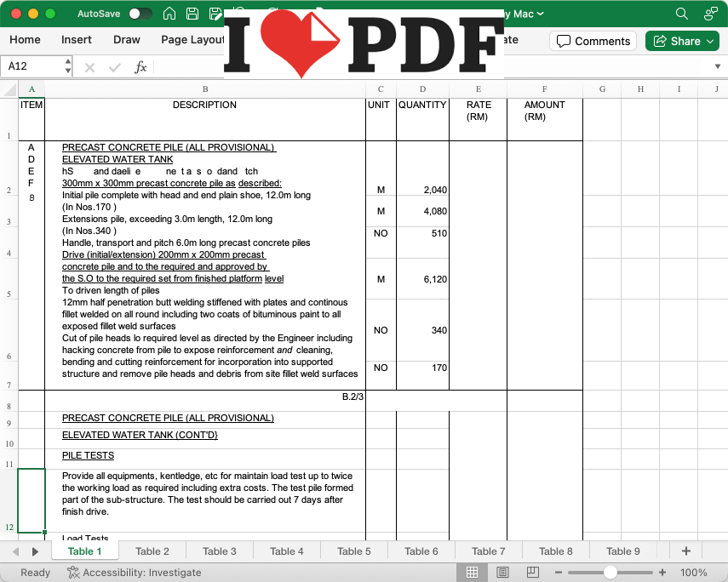Screen dimensions: 728x582
Task: Expand the formula bar chevron
Action: 717,66
